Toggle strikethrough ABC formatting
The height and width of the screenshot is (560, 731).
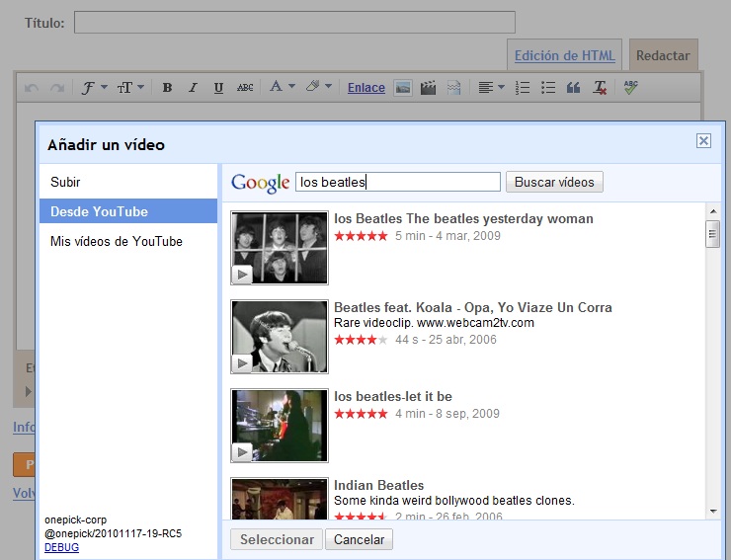point(245,87)
